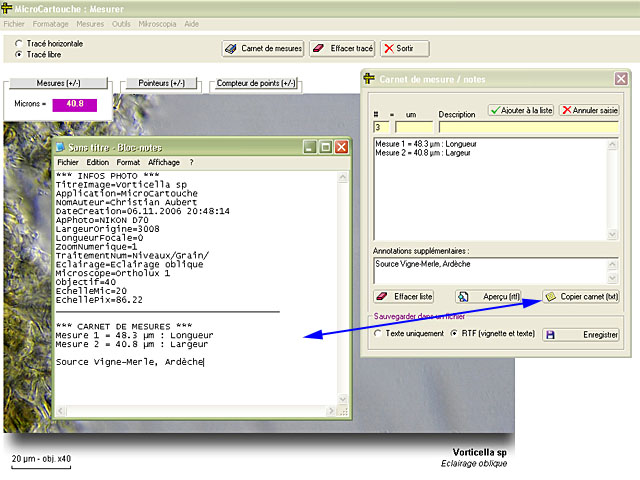Click the MicroCartouche title bar icon
Screen dimensions: 640x480
(x=7, y=8)
